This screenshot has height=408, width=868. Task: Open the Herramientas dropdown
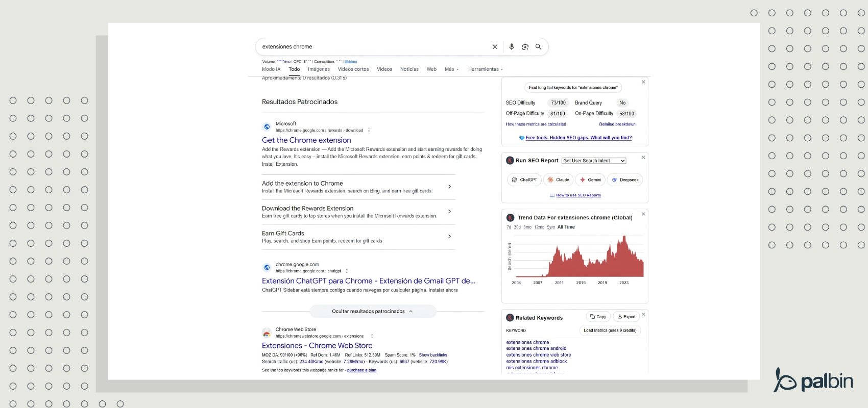486,69
